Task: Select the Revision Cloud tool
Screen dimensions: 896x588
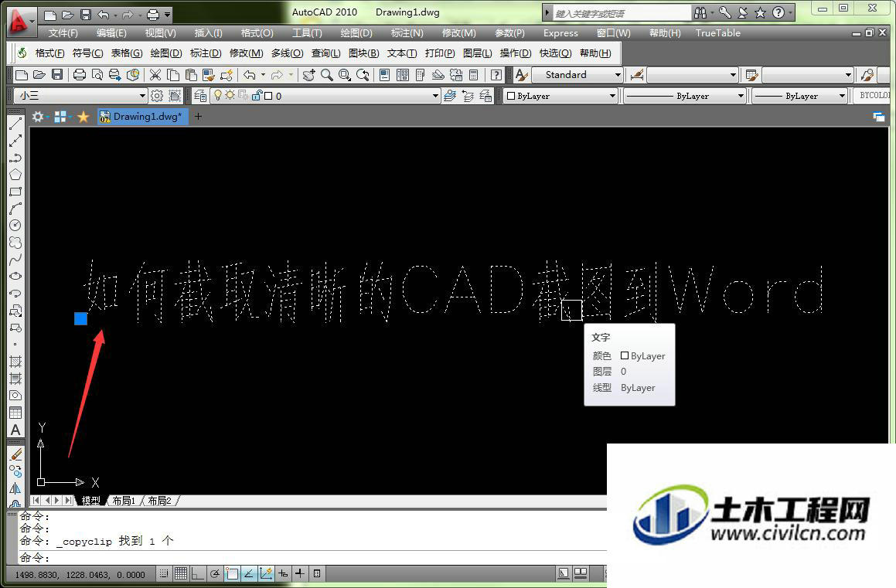Action: pyautogui.click(x=15, y=243)
